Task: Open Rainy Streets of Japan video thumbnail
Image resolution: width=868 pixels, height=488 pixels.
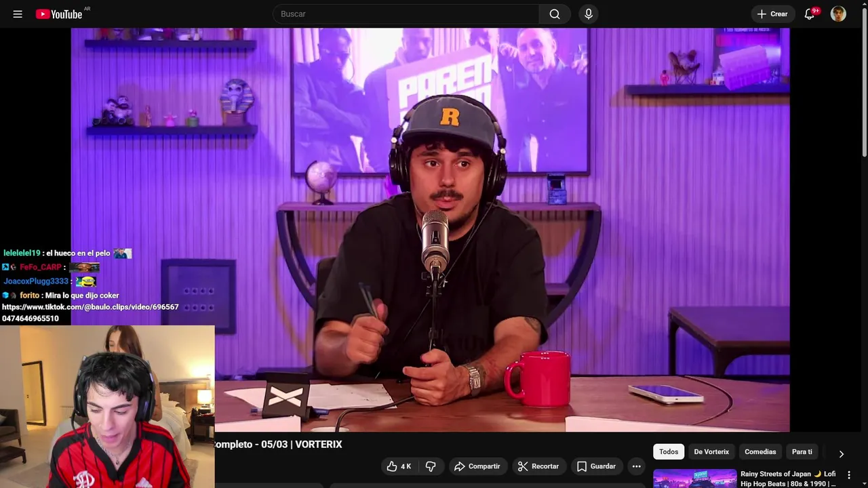Action: point(695,479)
